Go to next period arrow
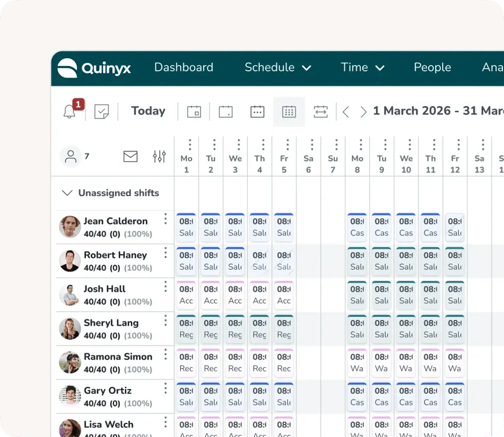The image size is (504, 437). 363,112
